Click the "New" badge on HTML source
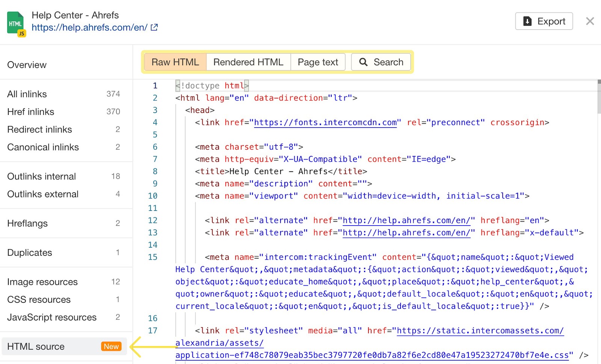This screenshot has height=364, width=601. (x=111, y=346)
